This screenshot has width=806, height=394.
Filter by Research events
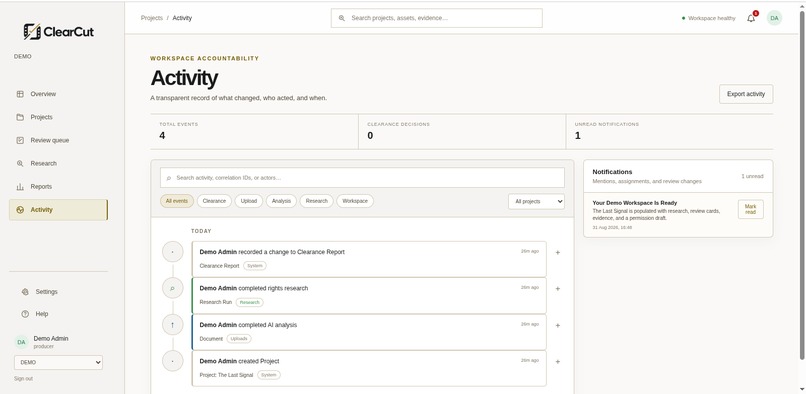317,201
